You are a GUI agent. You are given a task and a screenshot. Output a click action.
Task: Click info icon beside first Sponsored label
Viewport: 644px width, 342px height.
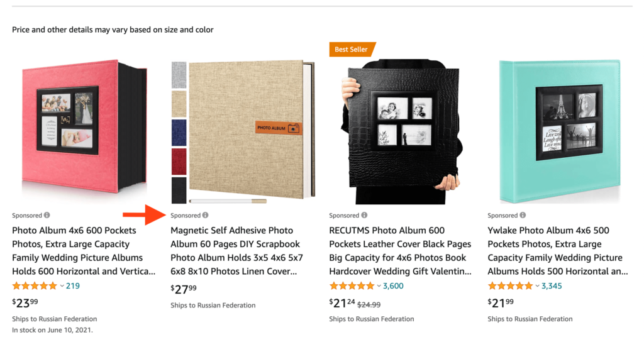tap(47, 216)
